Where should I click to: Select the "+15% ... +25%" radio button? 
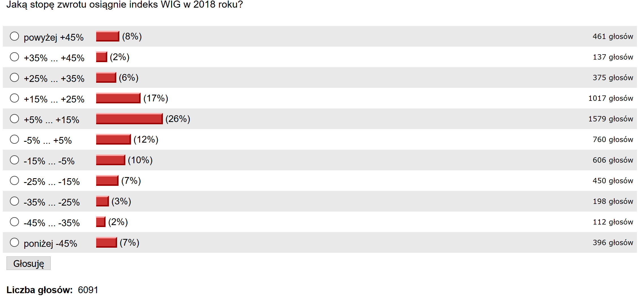14,98
